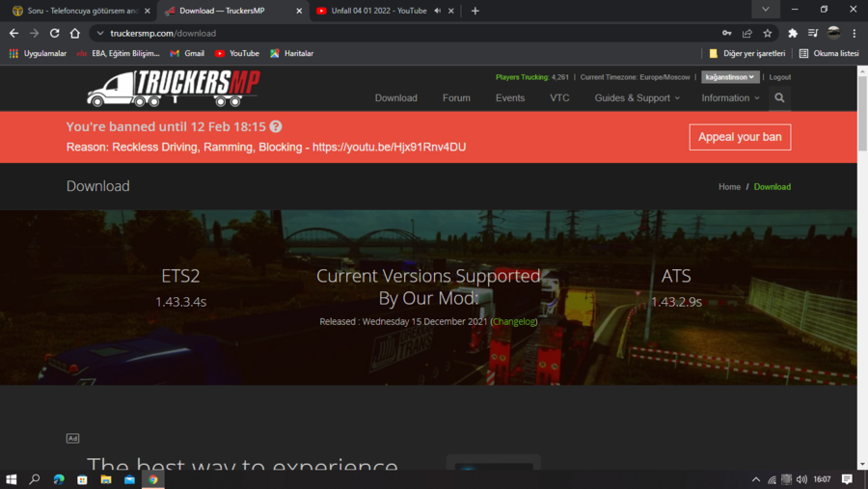This screenshot has width=868, height=489.
Task: Open the saved passwords key icon
Action: tap(727, 33)
